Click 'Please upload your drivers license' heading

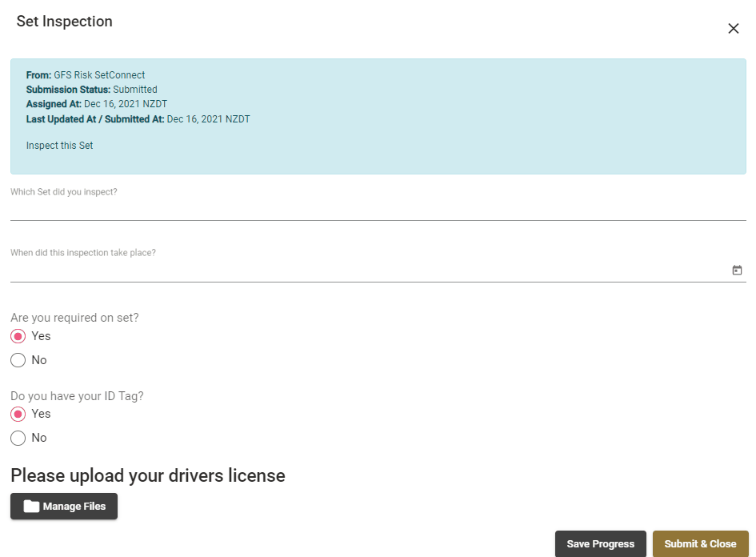point(148,475)
